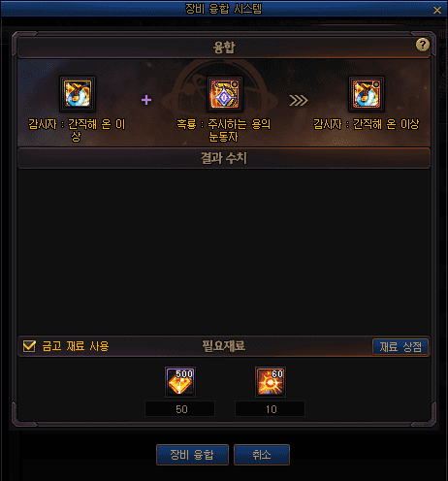Click the 필요재료 section header
448x481 pixels.
tap(224, 346)
